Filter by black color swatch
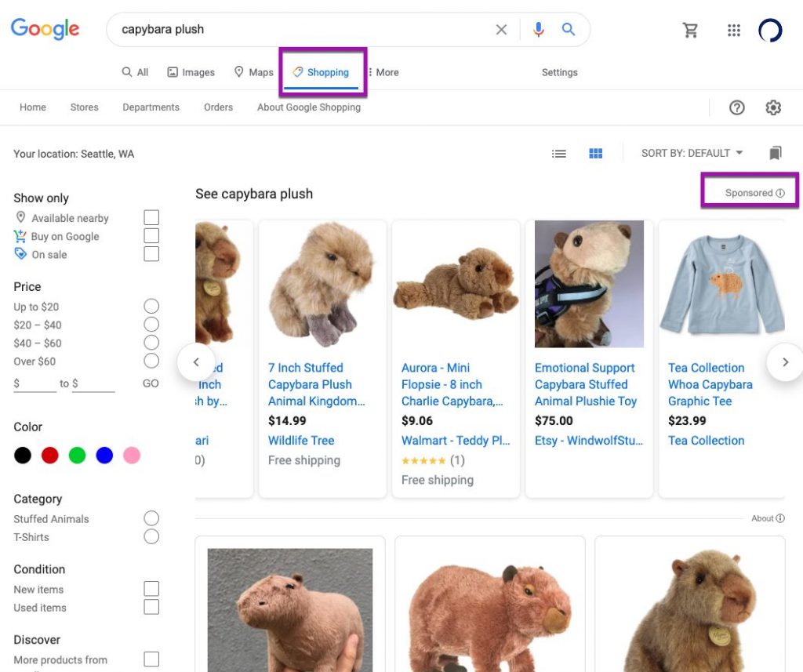 pos(23,455)
